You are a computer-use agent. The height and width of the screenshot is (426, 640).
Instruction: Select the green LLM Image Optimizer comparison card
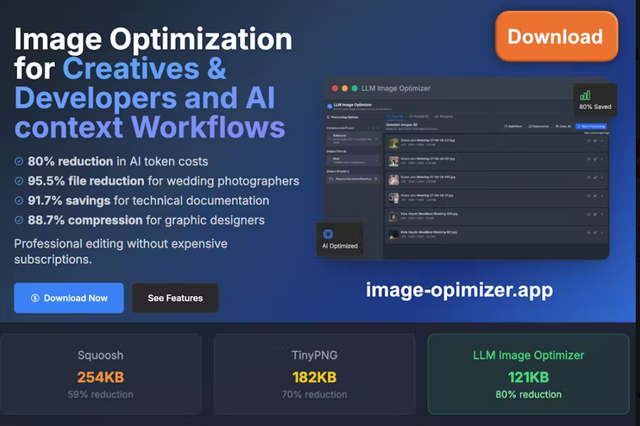pos(529,374)
